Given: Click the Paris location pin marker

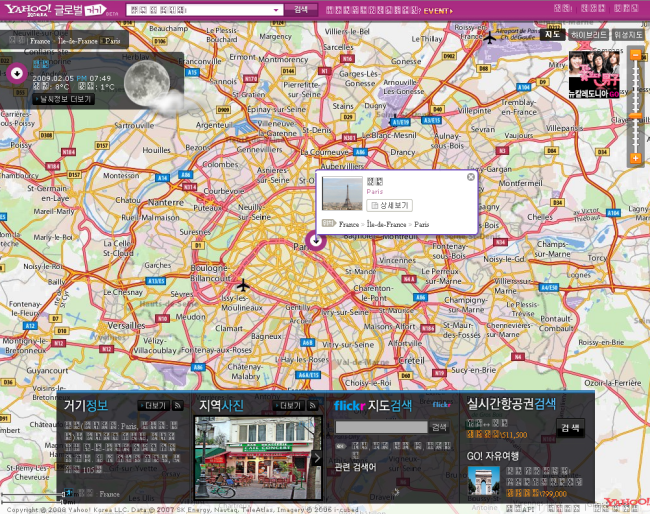Looking at the screenshot, I should 316,240.
